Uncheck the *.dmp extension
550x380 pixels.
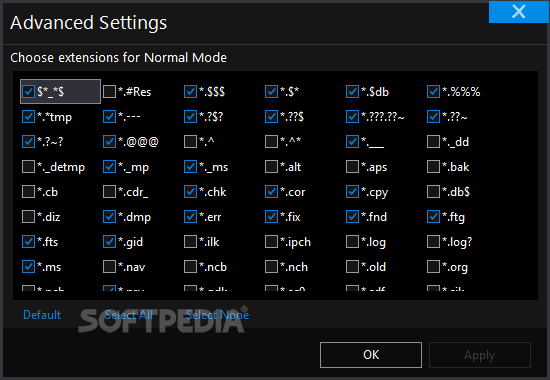point(109,217)
